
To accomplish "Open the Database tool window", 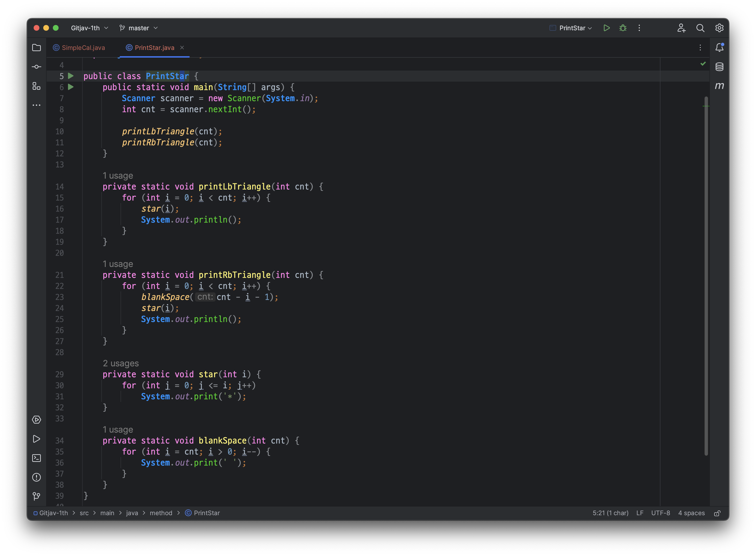I will click(x=719, y=67).
